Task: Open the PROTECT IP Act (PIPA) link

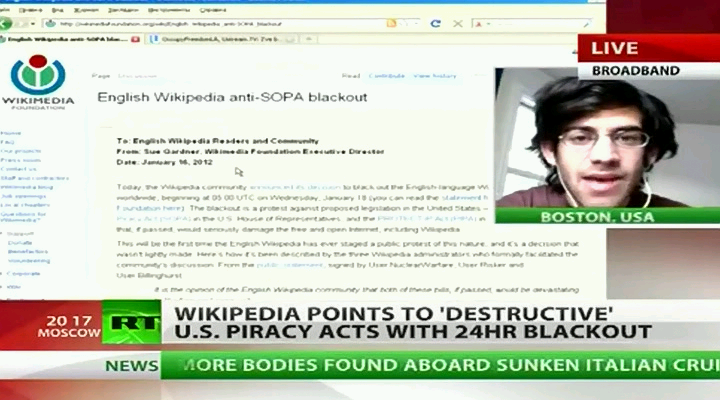Action: click(x=427, y=219)
